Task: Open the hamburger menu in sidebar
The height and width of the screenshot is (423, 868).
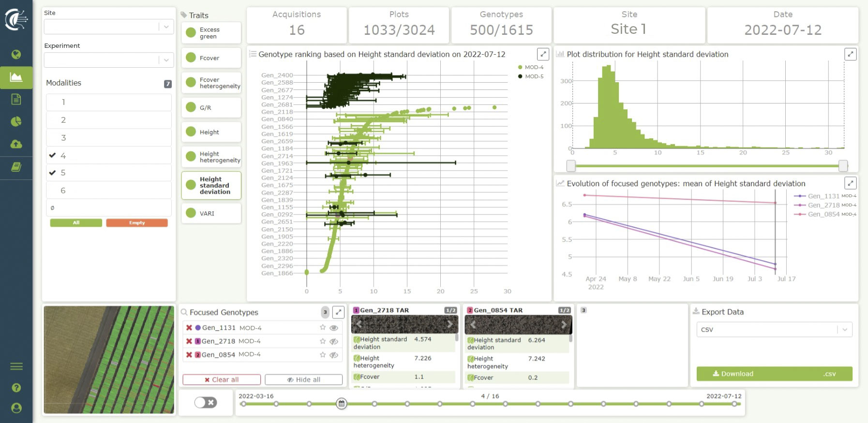Action: tap(16, 366)
